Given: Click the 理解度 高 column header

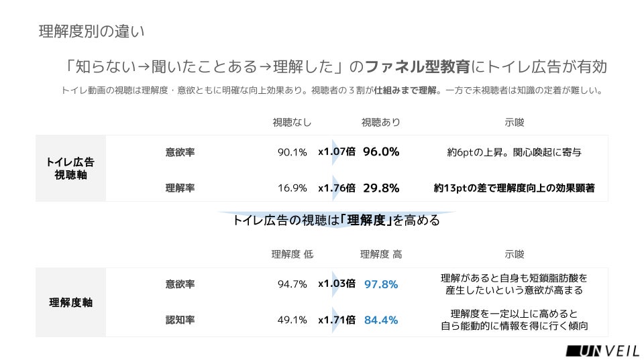Looking at the screenshot, I should tap(381, 255).
